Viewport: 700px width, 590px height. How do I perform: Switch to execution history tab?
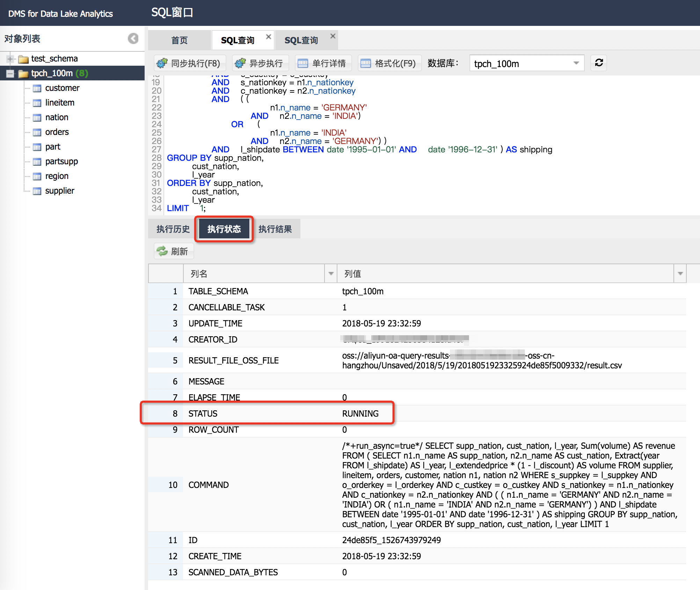point(173,229)
